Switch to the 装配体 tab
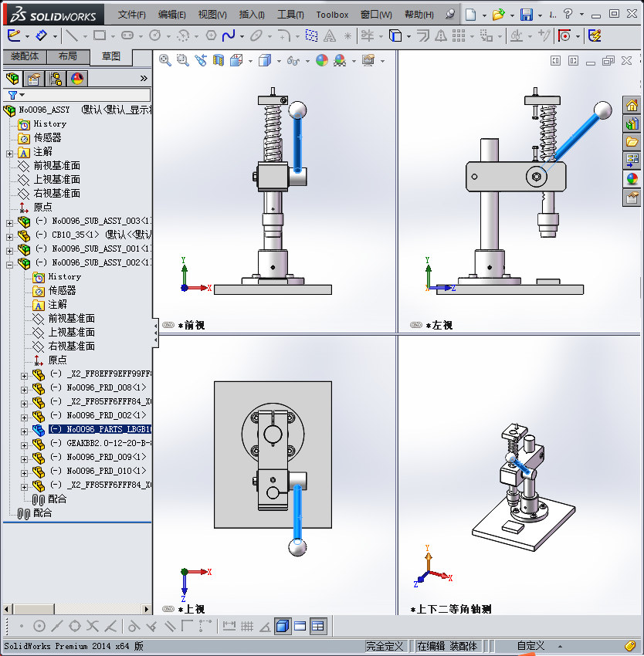The height and width of the screenshot is (656, 644). pyautogui.click(x=25, y=56)
